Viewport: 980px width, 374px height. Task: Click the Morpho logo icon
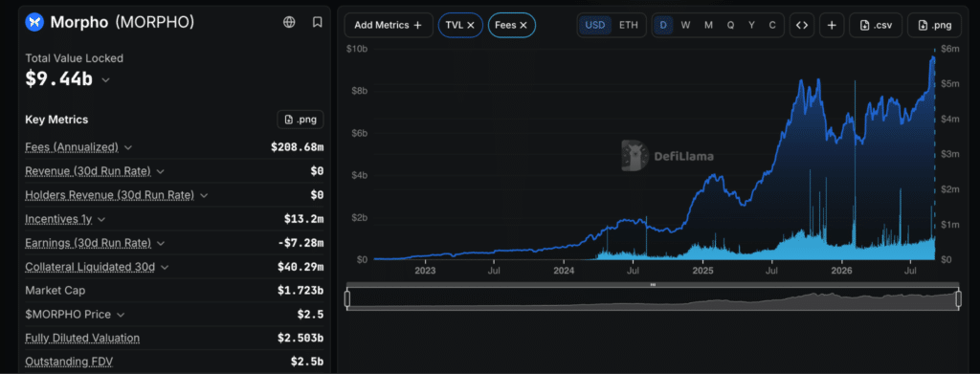(34, 22)
